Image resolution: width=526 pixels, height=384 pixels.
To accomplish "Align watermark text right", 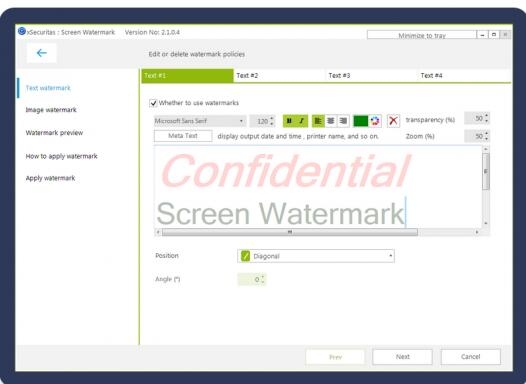I will [343, 121].
